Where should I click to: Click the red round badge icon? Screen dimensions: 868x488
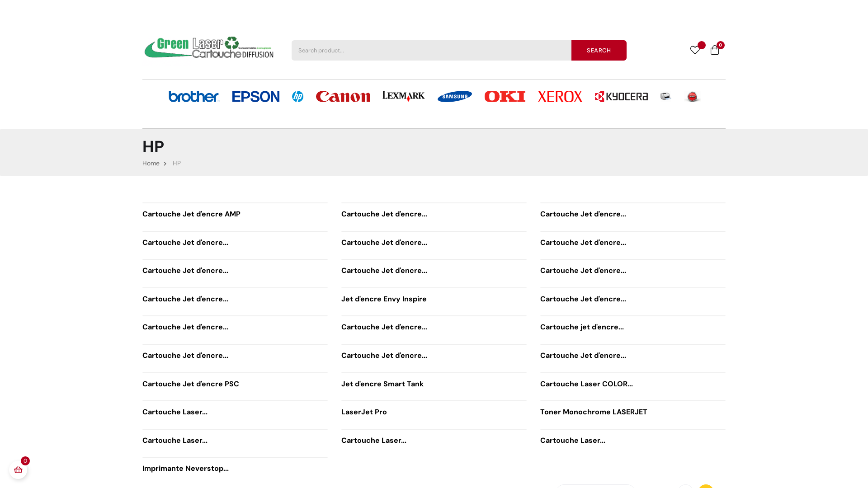pyautogui.click(x=692, y=96)
